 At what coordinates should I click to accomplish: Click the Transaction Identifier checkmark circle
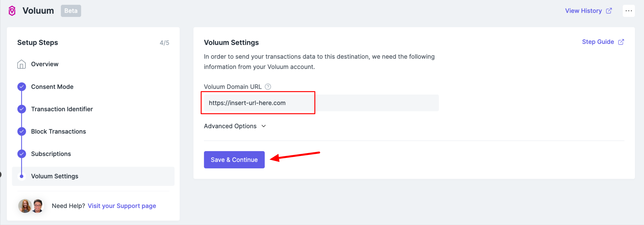[22, 109]
